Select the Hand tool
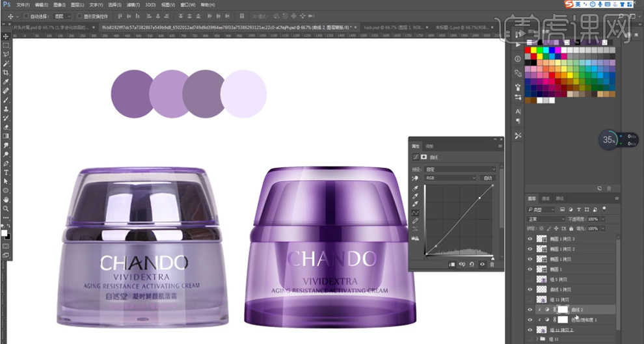This screenshot has width=644, height=344. 6,200
